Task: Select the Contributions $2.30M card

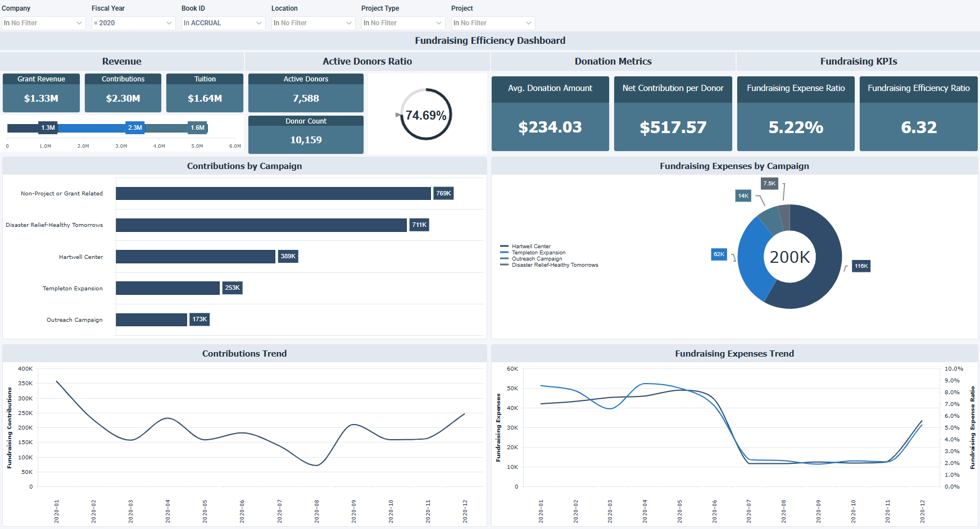Action: [123, 93]
